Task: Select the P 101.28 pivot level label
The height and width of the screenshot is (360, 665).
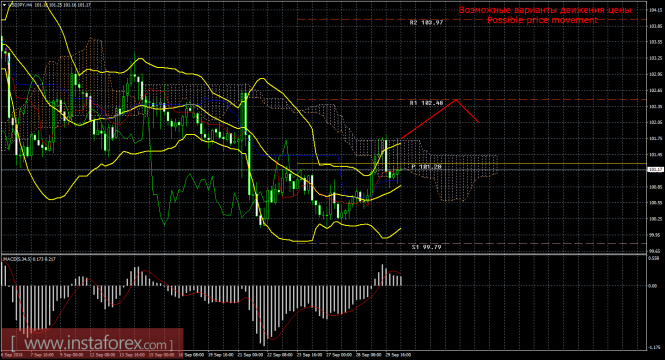Action: pos(427,167)
